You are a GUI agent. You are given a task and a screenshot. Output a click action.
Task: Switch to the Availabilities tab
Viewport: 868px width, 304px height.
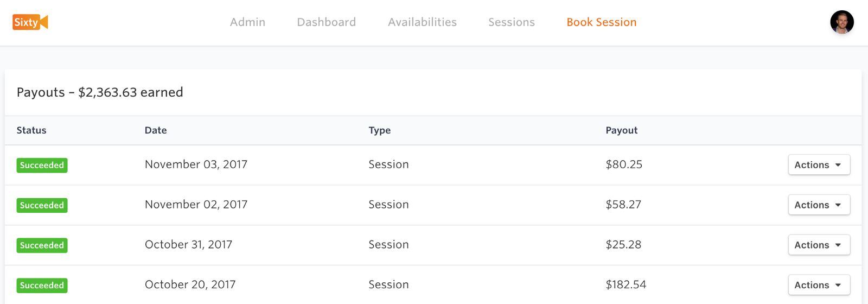point(423,22)
